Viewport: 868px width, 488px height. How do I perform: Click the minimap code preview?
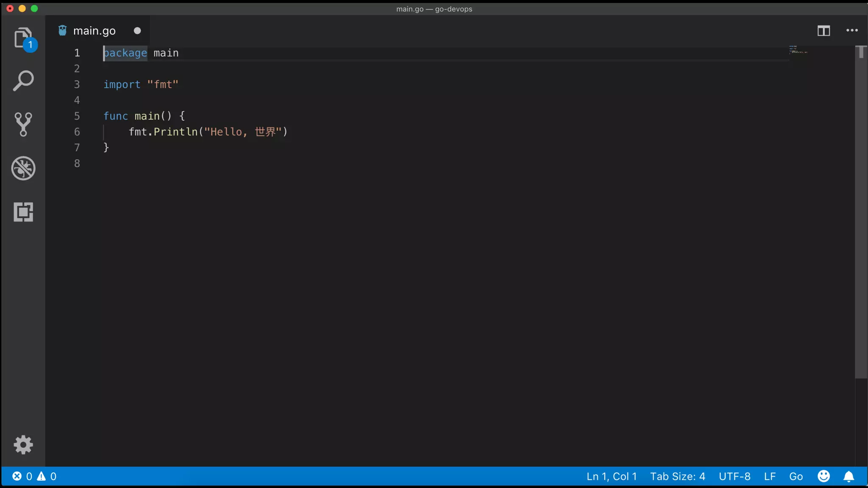click(798, 50)
